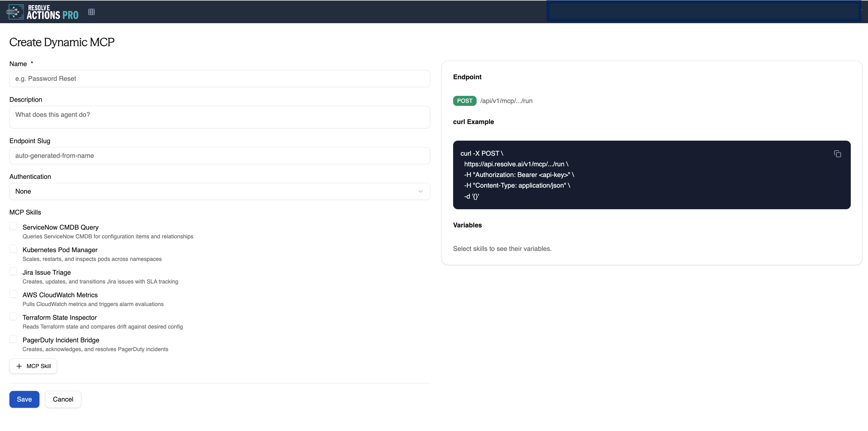The height and width of the screenshot is (431, 868).
Task: Click the Kubernetes Pod Manager description text
Action: pyautogui.click(x=92, y=259)
